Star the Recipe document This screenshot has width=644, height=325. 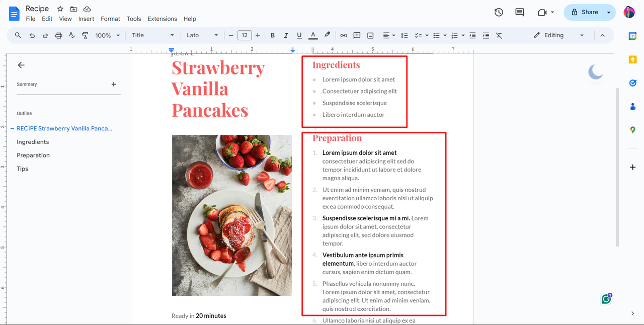pyautogui.click(x=60, y=9)
